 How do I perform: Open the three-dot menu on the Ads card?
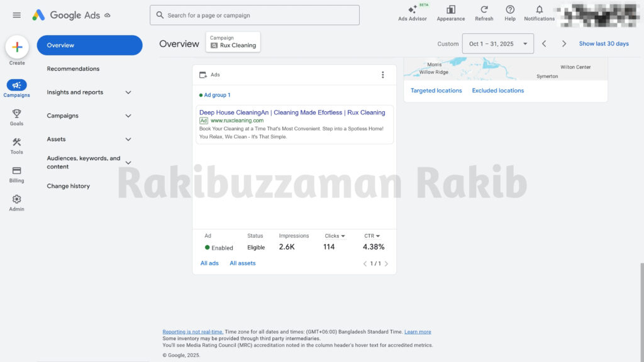pyautogui.click(x=383, y=74)
